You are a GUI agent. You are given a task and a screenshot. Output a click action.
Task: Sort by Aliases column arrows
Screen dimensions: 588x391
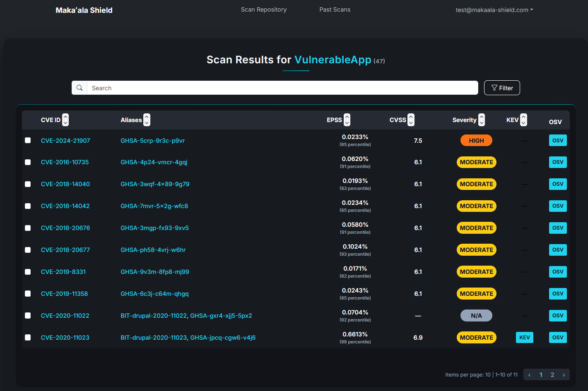pyautogui.click(x=147, y=120)
